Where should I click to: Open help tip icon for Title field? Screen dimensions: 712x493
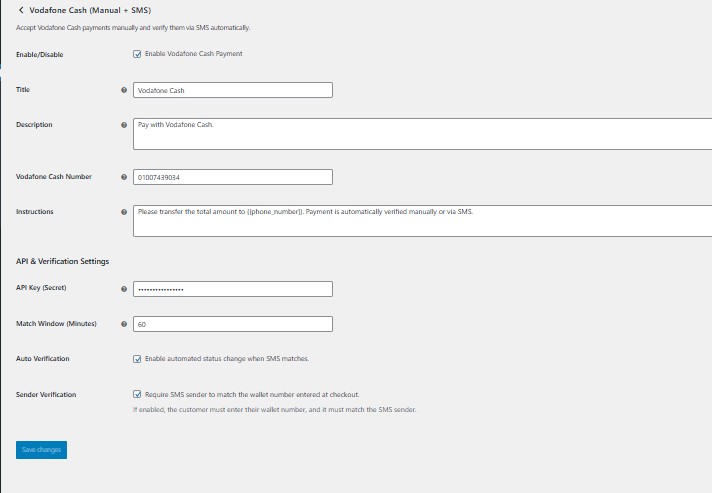coord(124,90)
